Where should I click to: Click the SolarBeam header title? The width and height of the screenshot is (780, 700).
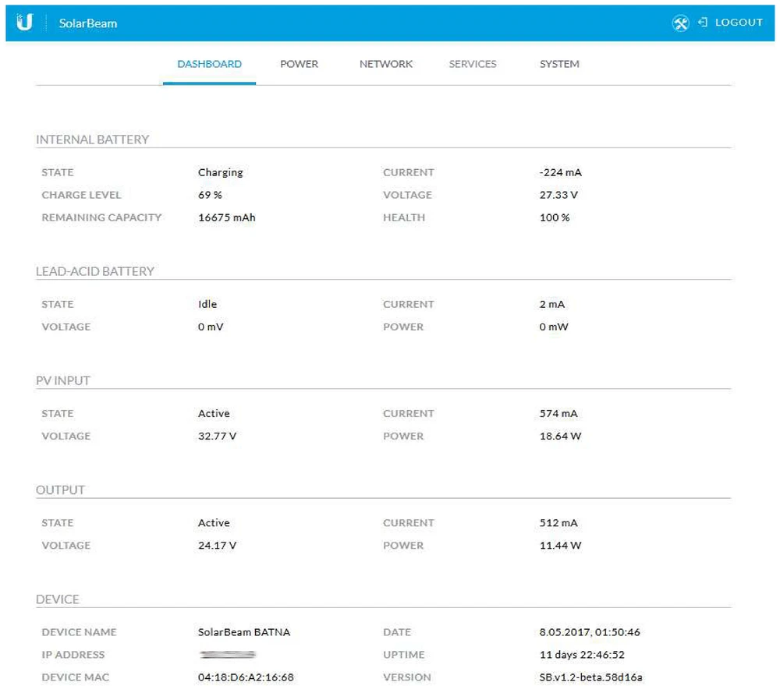pos(88,23)
